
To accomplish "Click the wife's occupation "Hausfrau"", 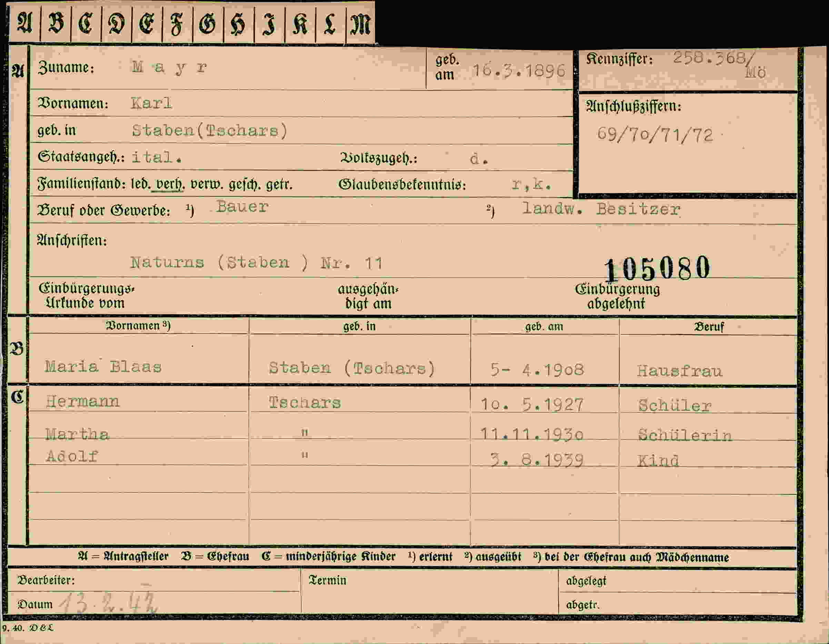I will [680, 371].
